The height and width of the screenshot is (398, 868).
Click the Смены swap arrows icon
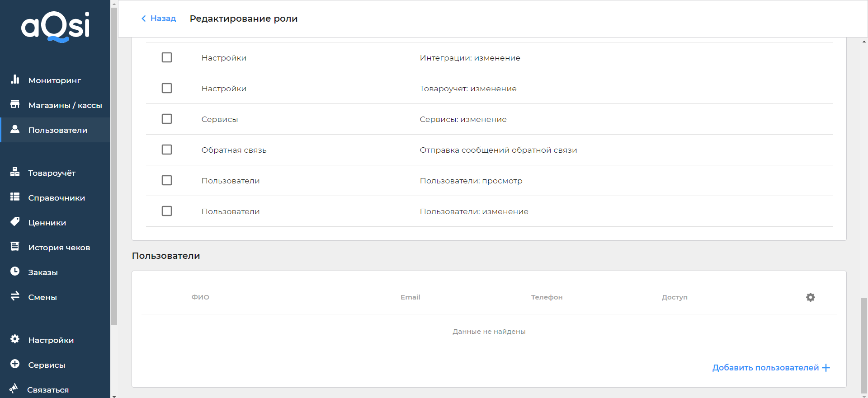point(15,296)
